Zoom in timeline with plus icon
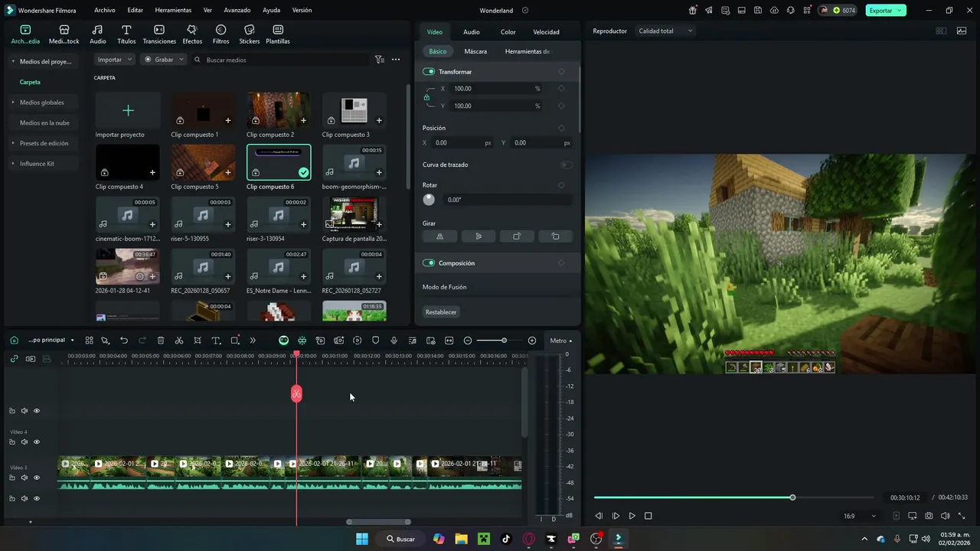The image size is (980, 551). coord(532,341)
